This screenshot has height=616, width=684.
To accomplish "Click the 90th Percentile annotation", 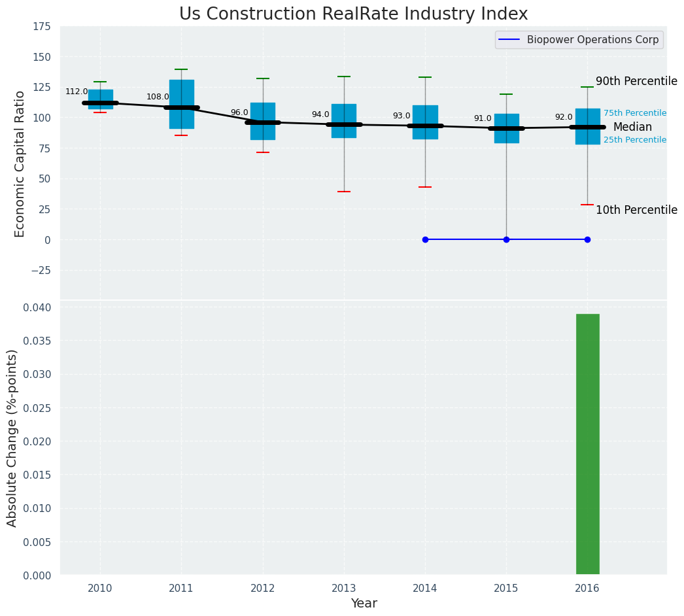I will (x=636, y=81).
